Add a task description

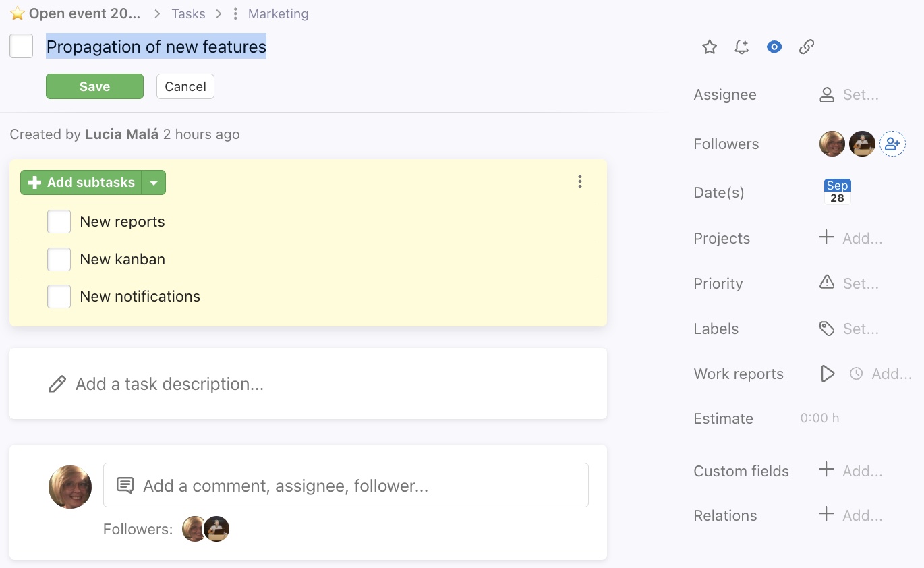pyautogui.click(x=308, y=384)
